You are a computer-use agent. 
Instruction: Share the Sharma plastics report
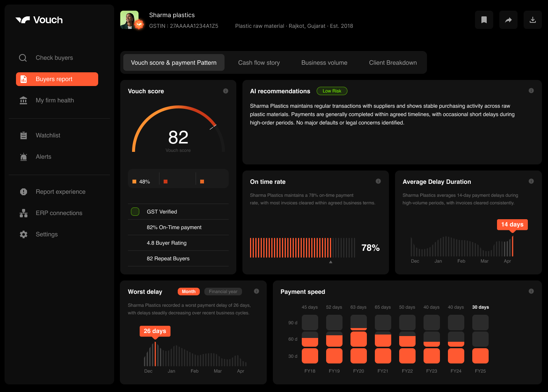coord(508,20)
